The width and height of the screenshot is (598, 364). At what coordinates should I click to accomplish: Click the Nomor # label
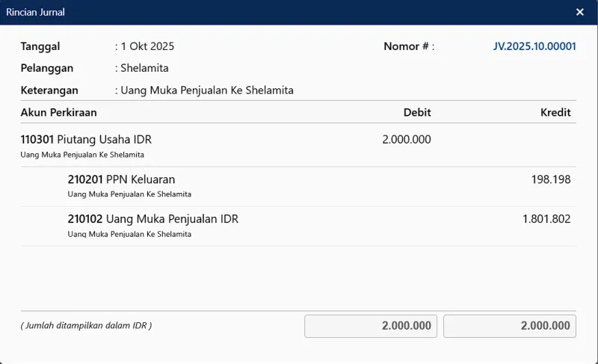tap(409, 46)
